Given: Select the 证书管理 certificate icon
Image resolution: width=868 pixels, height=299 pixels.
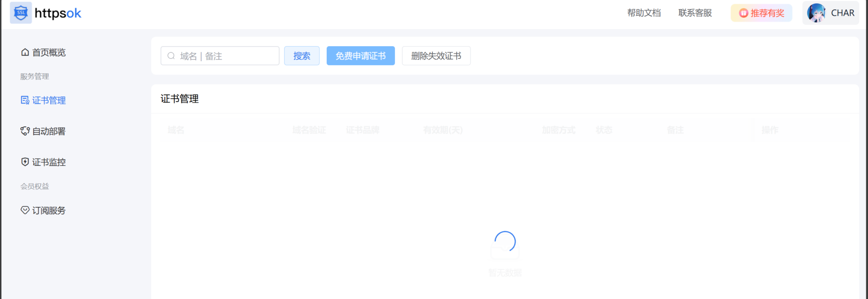Looking at the screenshot, I should coord(25,100).
